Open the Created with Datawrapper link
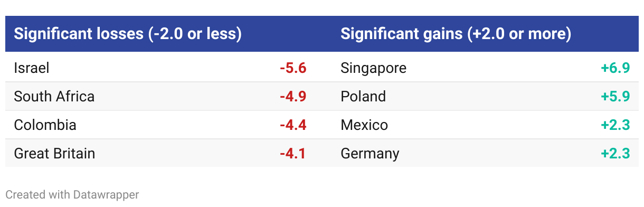The height and width of the screenshot is (207, 644). coord(72,195)
